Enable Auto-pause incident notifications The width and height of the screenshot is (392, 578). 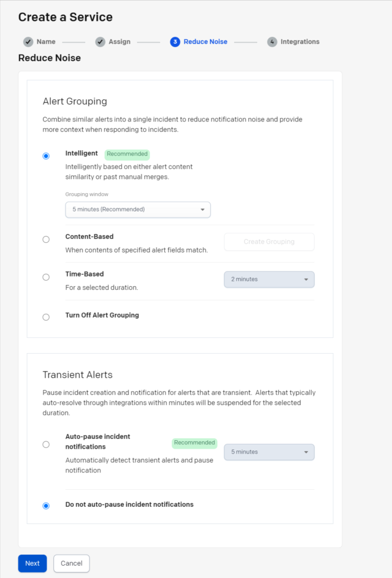(x=46, y=444)
